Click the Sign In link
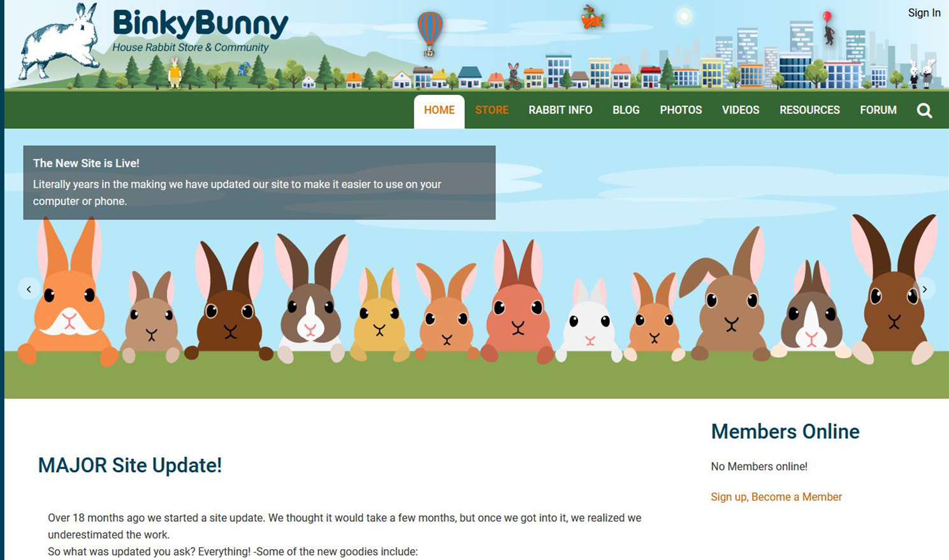Screen dimensions: 949x560 (924, 13)
